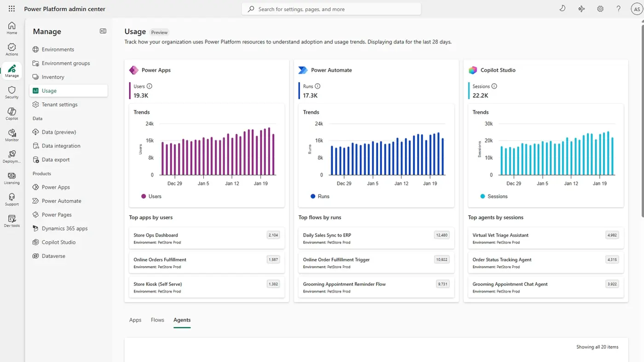Open the Copilot sparkle icon in header
This screenshot has height=362, width=644.
click(x=581, y=9)
